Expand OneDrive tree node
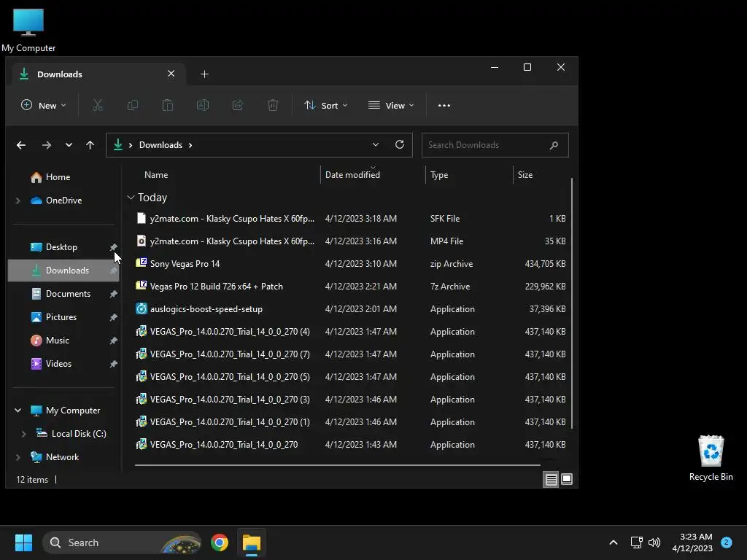 pyautogui.click(x=18, y=201)
